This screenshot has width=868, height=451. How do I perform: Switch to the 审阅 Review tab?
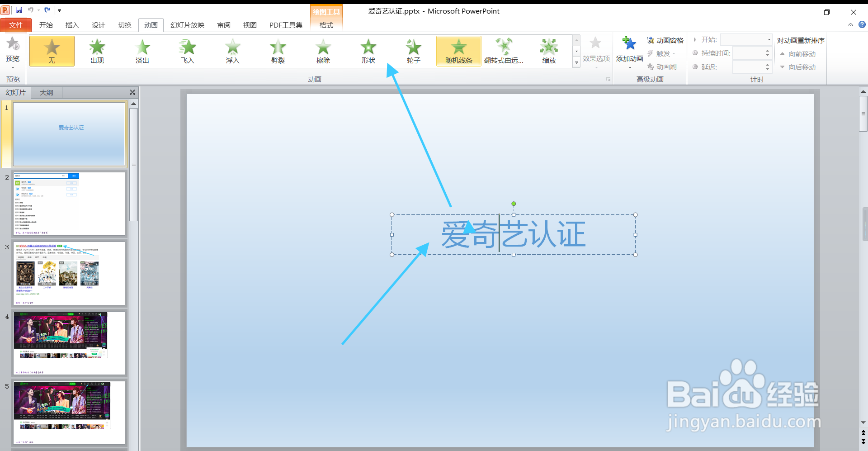click(224, 25)
